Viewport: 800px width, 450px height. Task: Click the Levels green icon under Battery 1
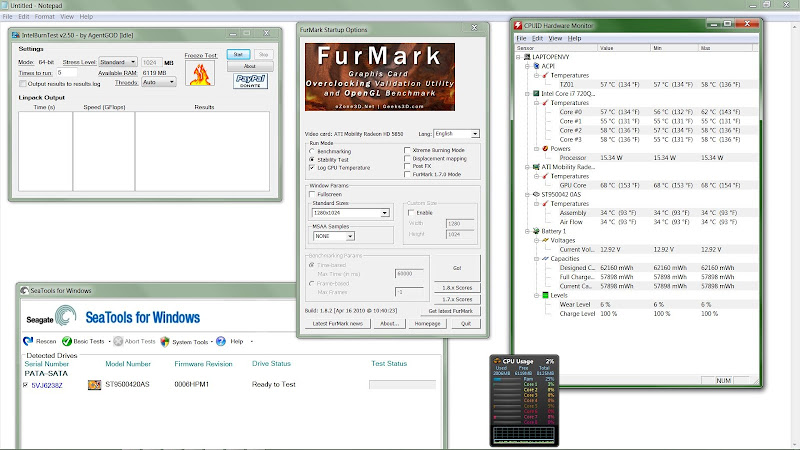pos(545,295)
